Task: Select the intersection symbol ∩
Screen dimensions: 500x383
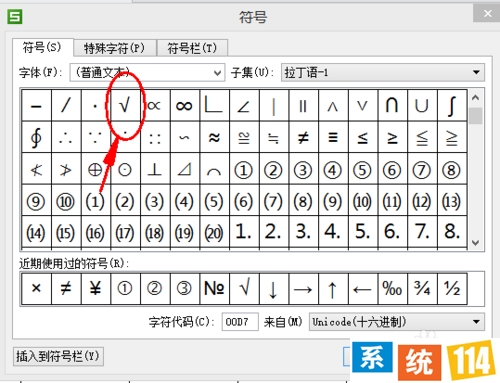Action: pos(392,106)
